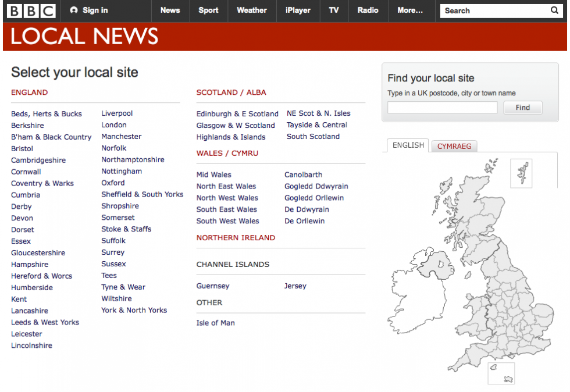Screen dimensions: 570x392
Task: Click the SCOTLAND / ALBA heading
Action: coord(231,92)
